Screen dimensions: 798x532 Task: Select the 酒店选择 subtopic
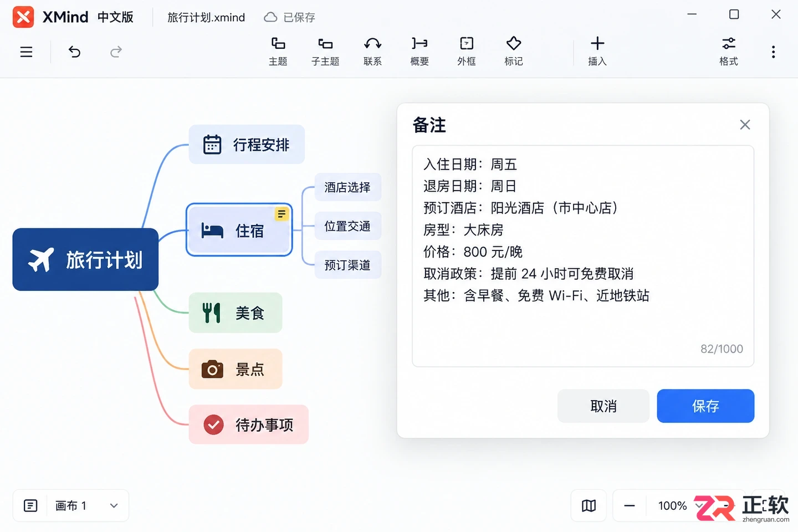click(x=347, y=187)
